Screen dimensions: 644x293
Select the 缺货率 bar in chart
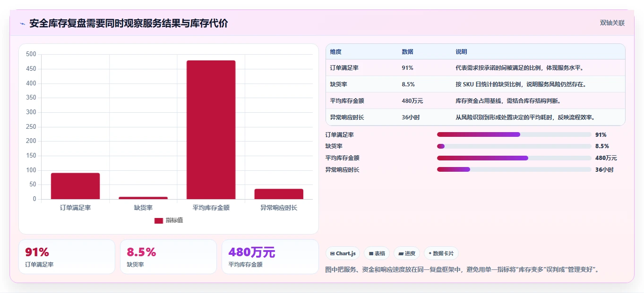pyautogui.click(x=143, y=198)
